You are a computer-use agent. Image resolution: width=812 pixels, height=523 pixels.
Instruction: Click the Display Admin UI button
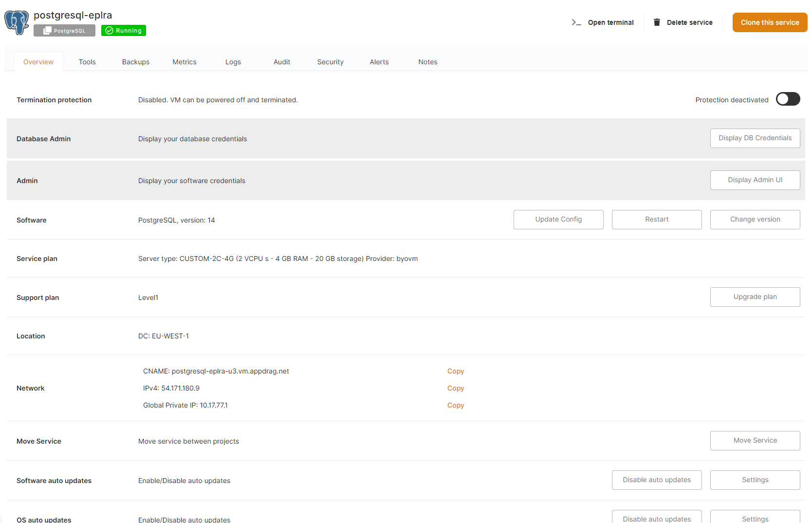point(755,180)
